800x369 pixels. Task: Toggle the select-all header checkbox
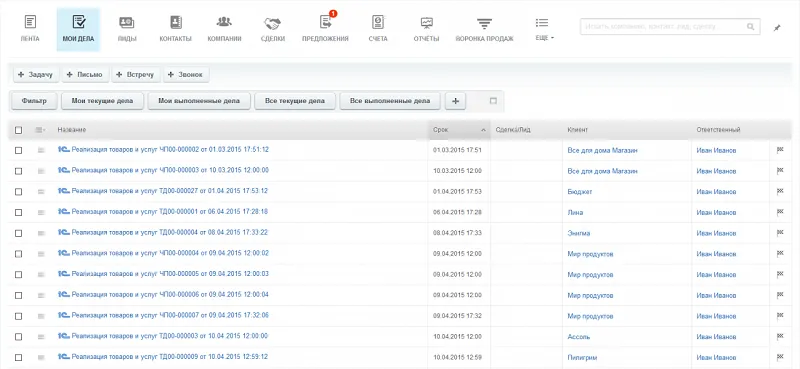point(18,130)
